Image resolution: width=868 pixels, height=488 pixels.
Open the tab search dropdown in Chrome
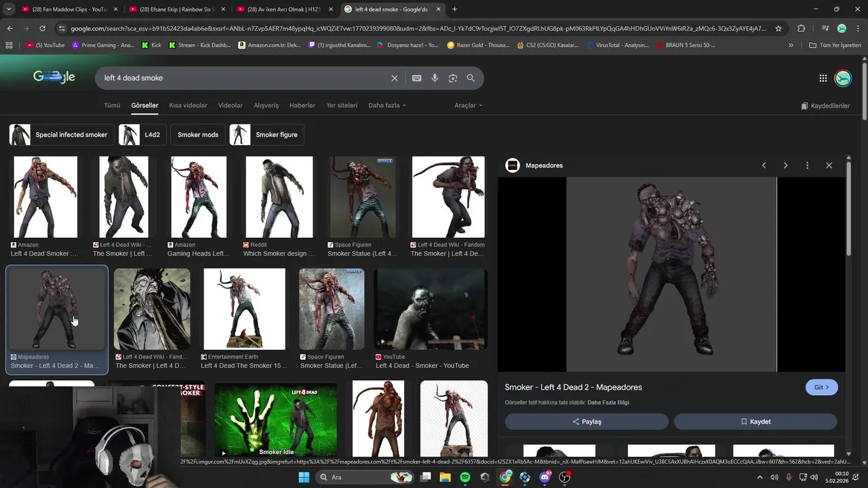click(x=9, y=9)
